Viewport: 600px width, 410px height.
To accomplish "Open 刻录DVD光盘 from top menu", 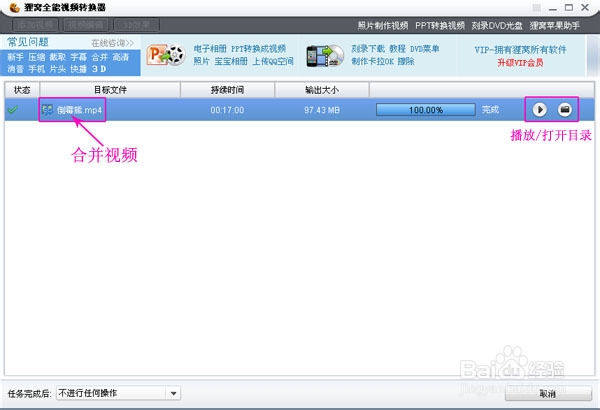I will click(497, 26).
